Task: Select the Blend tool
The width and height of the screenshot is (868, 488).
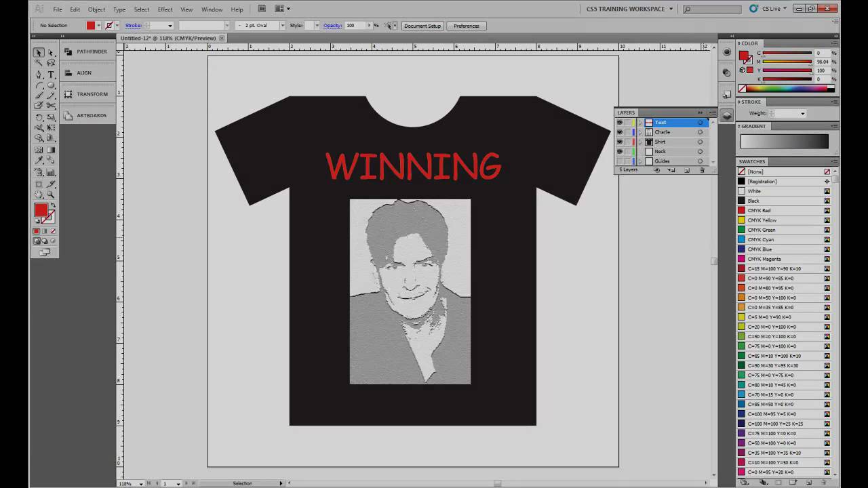Action: (51, 161)
